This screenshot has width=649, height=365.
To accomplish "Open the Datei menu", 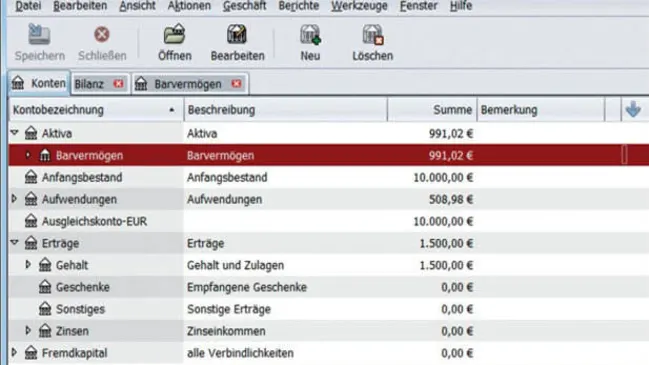I will pyautogui.click(x=28, y=6).
